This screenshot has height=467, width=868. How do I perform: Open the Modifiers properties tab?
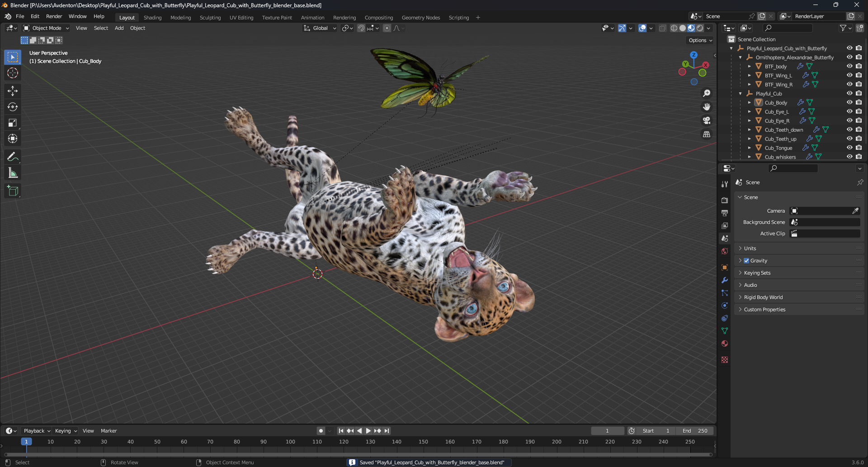tap(725, 280)
